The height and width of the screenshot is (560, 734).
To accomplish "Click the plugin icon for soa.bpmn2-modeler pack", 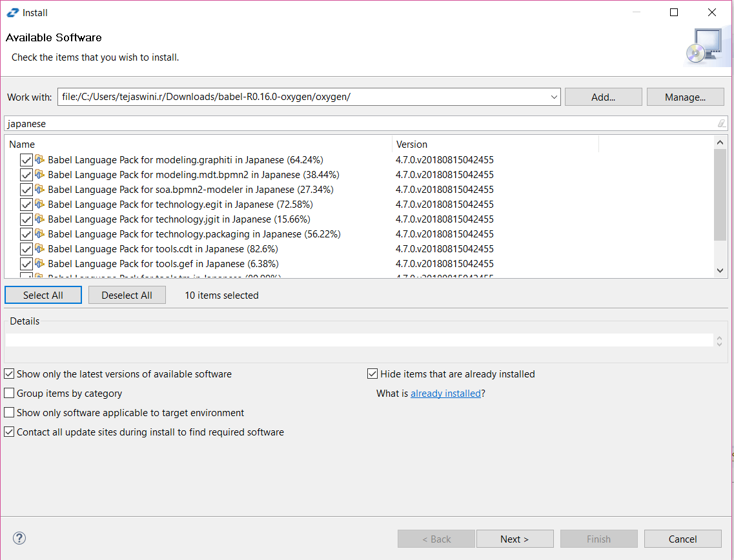I will pyautogui.click(x=40, y=189).
